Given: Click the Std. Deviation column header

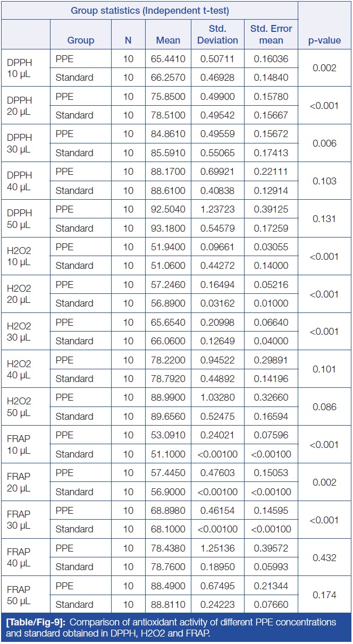Looking at the screenshot, I should (x=217, y=35).
